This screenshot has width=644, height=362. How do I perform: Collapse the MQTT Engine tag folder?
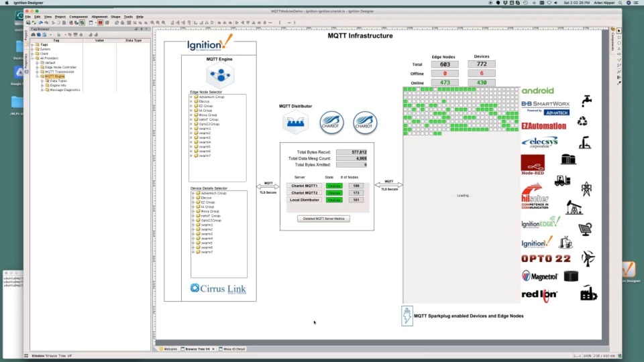(x=37, y=76)
